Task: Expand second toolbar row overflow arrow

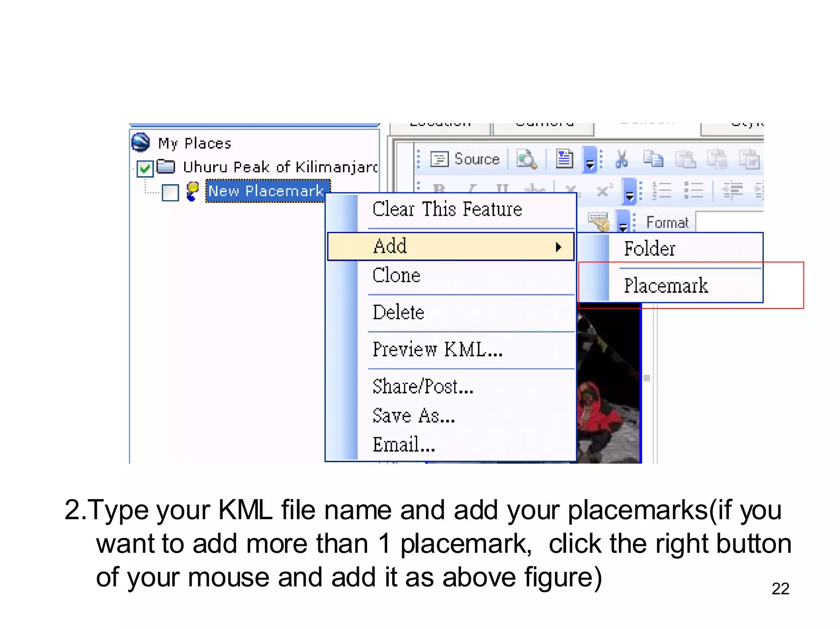Action: click(629, 192)
